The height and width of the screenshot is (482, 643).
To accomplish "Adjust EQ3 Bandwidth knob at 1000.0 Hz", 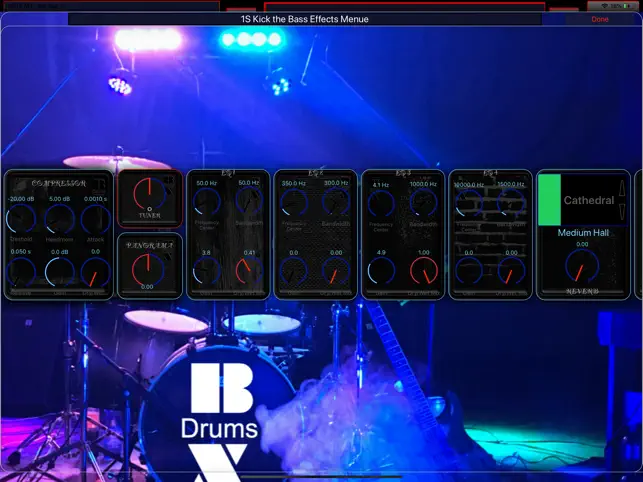I will coord(424,202).
